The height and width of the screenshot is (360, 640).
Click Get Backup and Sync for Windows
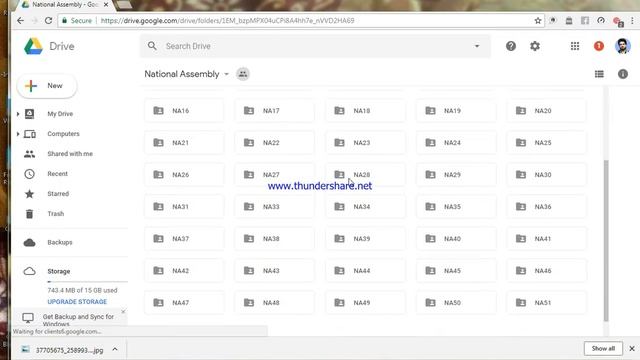pos(78,320)
